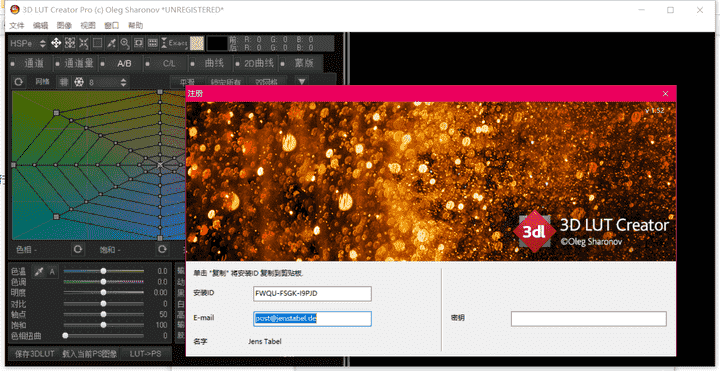Open the HSPe color model dropdown
The image size is (720, 371).
tap(28, 43)
